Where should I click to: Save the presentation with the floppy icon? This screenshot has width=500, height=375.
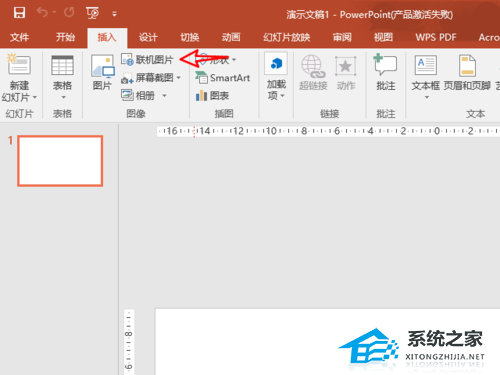coord(19,13)
